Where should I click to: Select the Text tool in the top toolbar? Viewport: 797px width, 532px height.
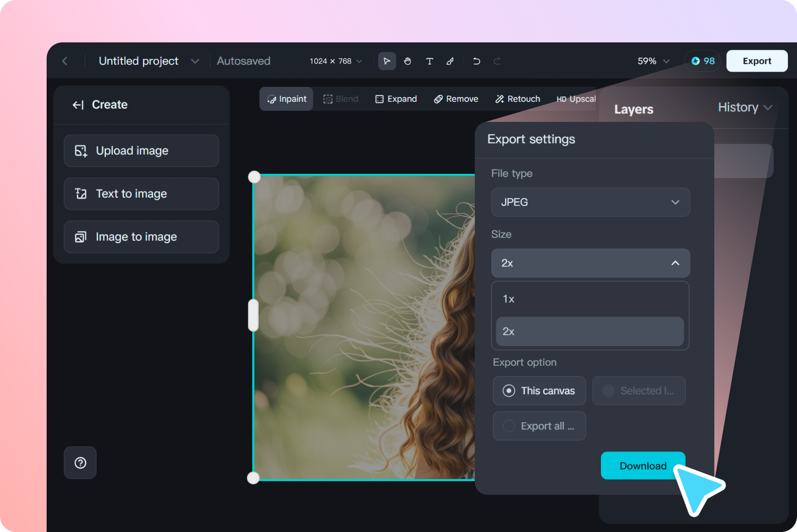coord(430,61)
